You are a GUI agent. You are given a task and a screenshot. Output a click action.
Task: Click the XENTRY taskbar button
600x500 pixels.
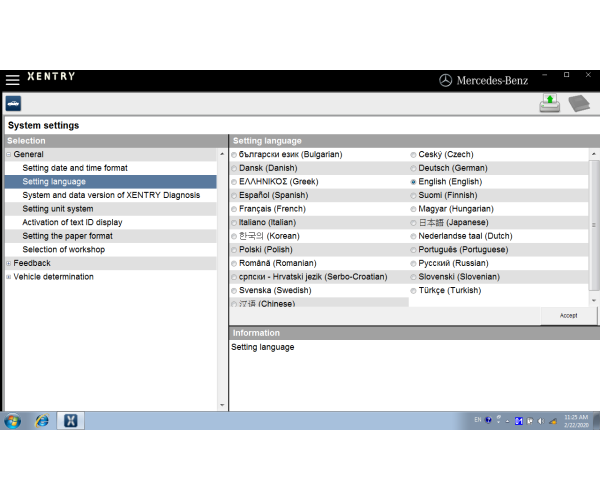[x=70, y=421]
